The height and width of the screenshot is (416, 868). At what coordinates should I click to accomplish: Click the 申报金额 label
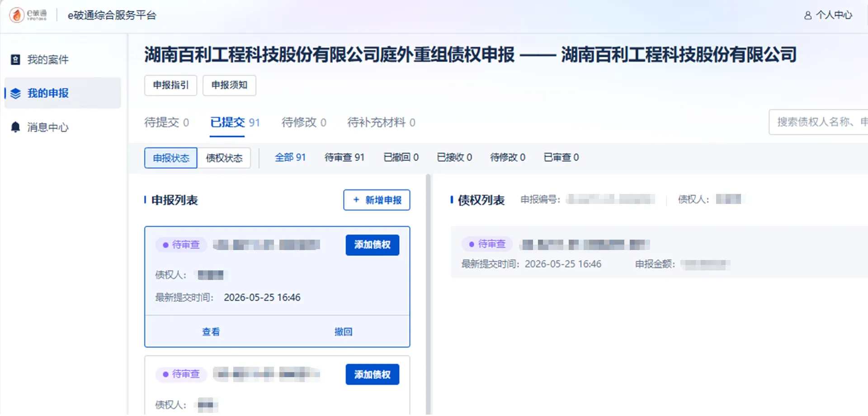655,264
